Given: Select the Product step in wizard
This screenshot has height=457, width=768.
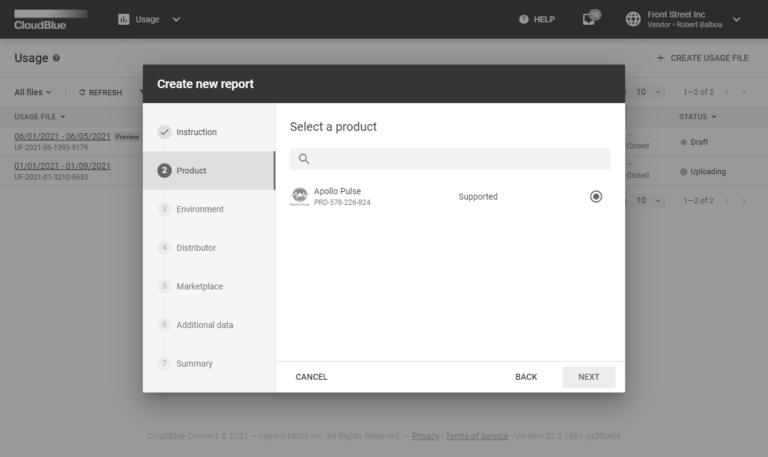Looking at the screenshot, I should click(209, 170).
